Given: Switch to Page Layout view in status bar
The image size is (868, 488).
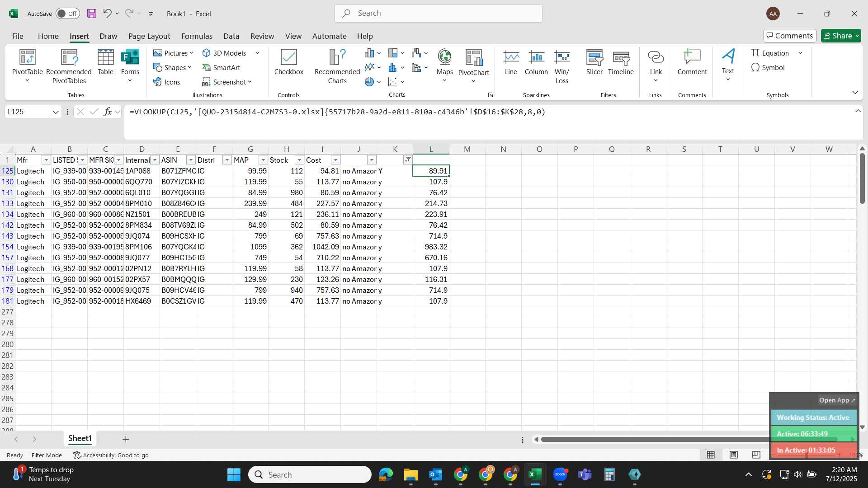Looking at the screenshot, I should pos(733,455).
